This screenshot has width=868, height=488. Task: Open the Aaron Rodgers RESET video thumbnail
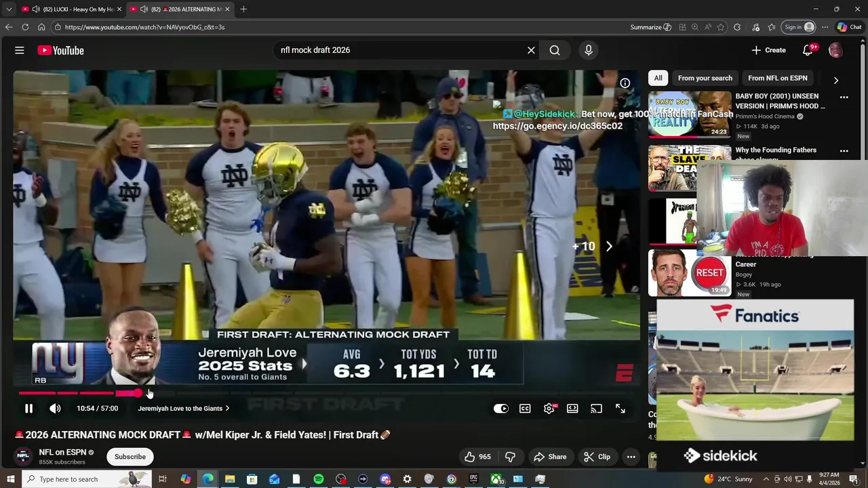click(690, 273)
